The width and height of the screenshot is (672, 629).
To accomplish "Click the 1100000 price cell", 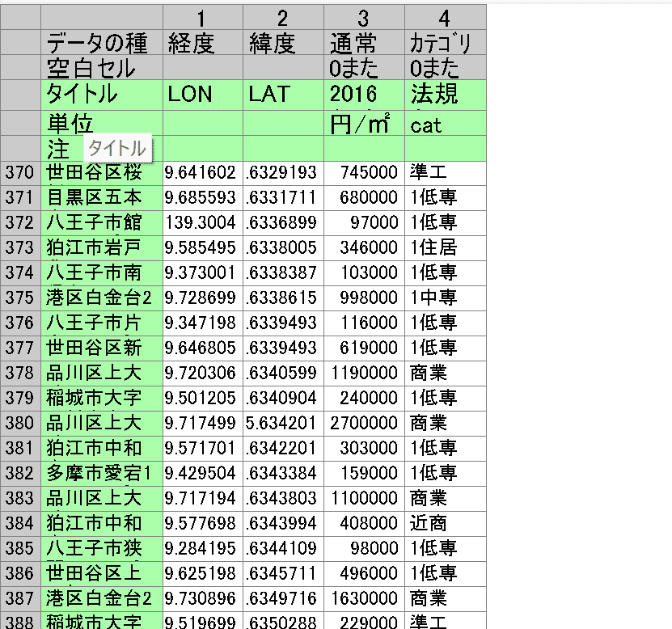I will 364,499.
